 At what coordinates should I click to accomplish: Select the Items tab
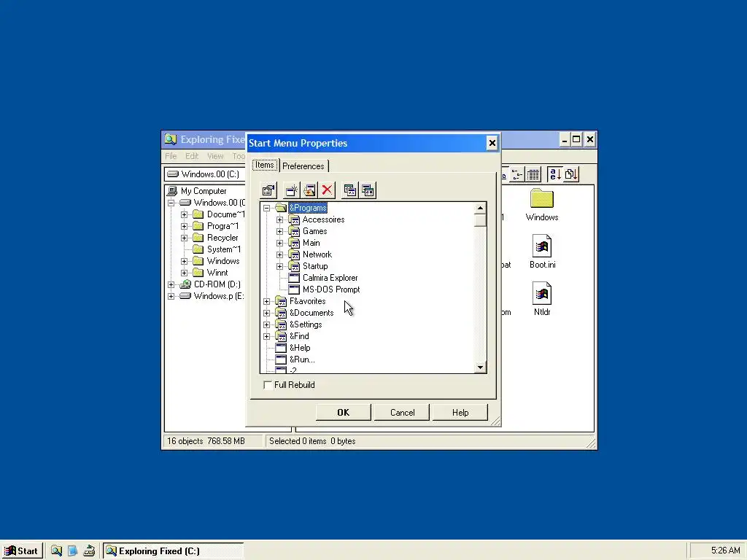[265, 166]
